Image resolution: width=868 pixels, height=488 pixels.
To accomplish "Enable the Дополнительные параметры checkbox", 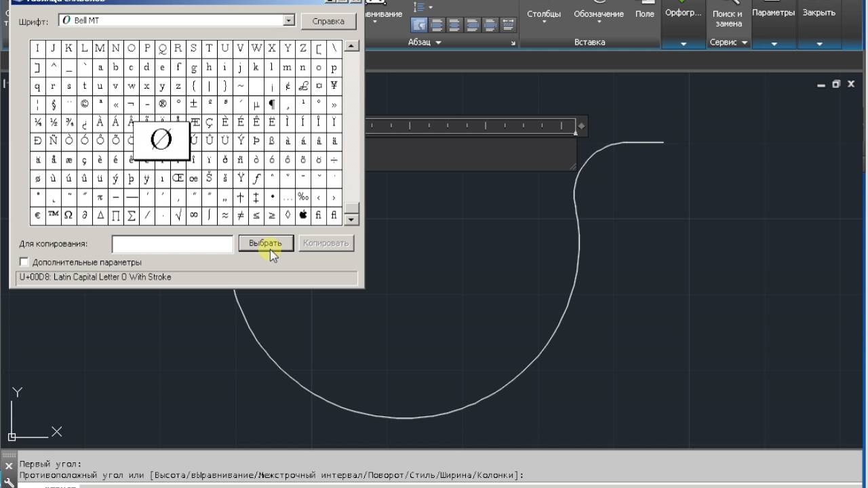I will tap(24, 262).
